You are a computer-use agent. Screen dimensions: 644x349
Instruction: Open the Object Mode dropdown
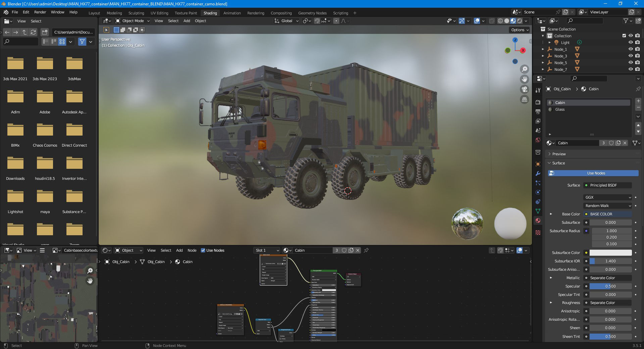133,21
